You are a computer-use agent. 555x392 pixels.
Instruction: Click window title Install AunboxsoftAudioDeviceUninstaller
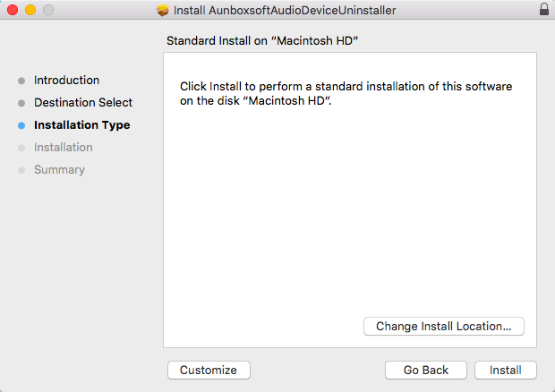pyautogui.click(x=285, y=10)
